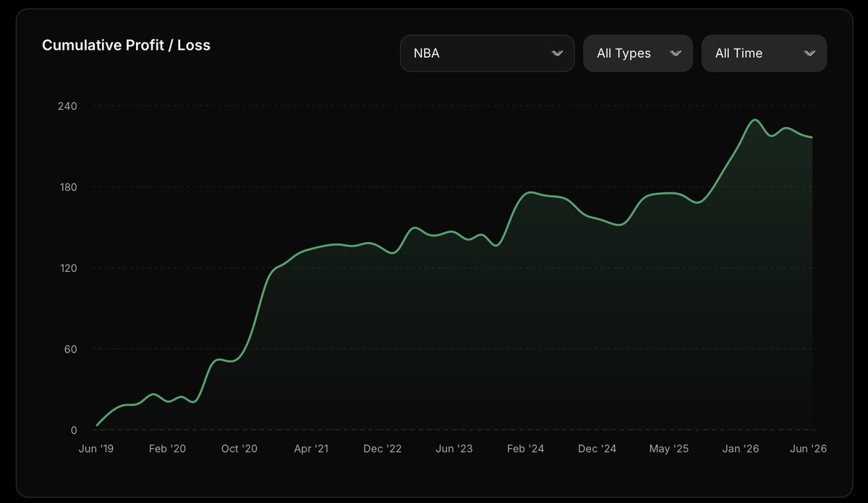Click the Dec '24 x-axis label
Viewport: 868px width, 503px height.
tap(597, 449)
